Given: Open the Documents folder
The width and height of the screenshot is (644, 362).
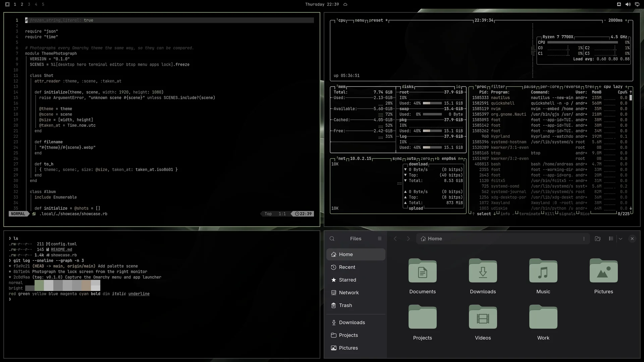Looking at the screenshot, I should 423,276.
